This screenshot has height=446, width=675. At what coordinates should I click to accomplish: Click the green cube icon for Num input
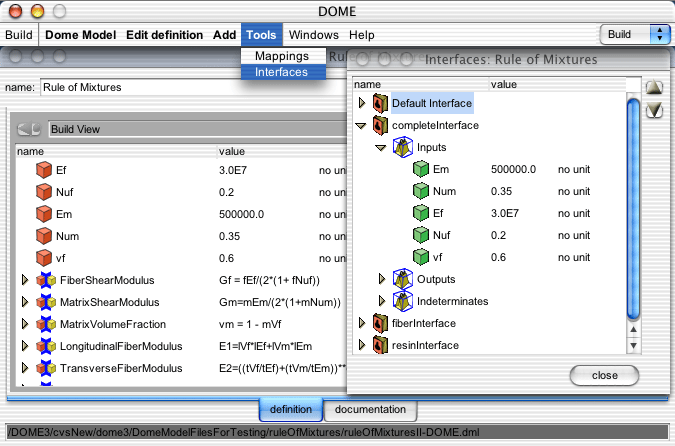(421, 191)
